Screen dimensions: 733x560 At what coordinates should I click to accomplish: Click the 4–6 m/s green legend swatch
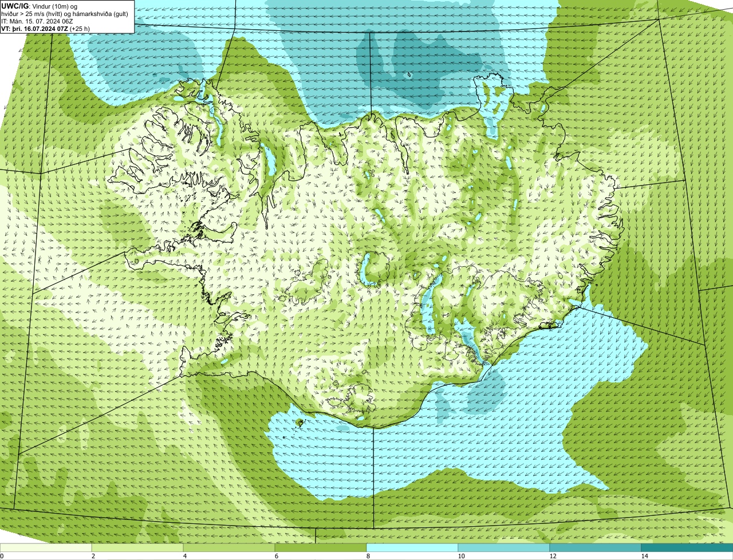click(x=229, y=548)
